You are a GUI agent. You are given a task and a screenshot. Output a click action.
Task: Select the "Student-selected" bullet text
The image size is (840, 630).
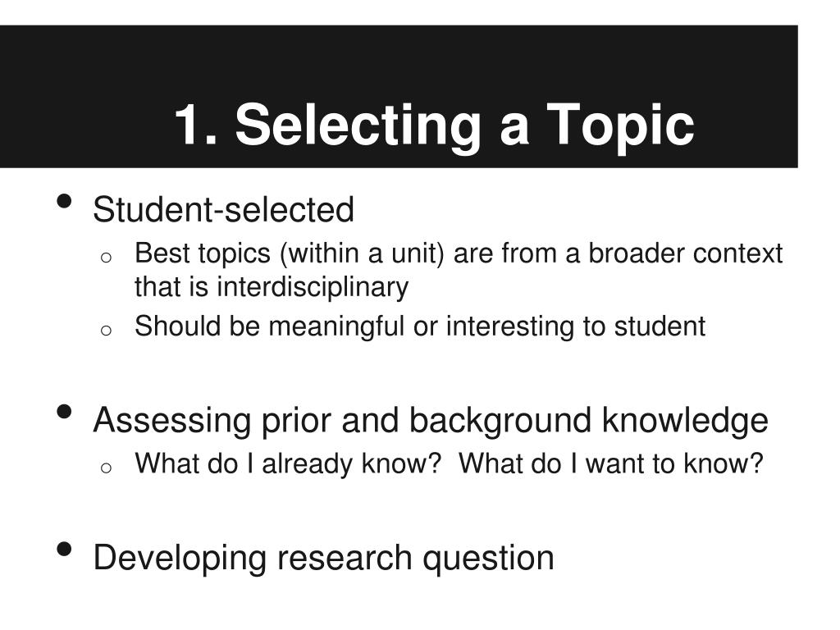[223, 209]
